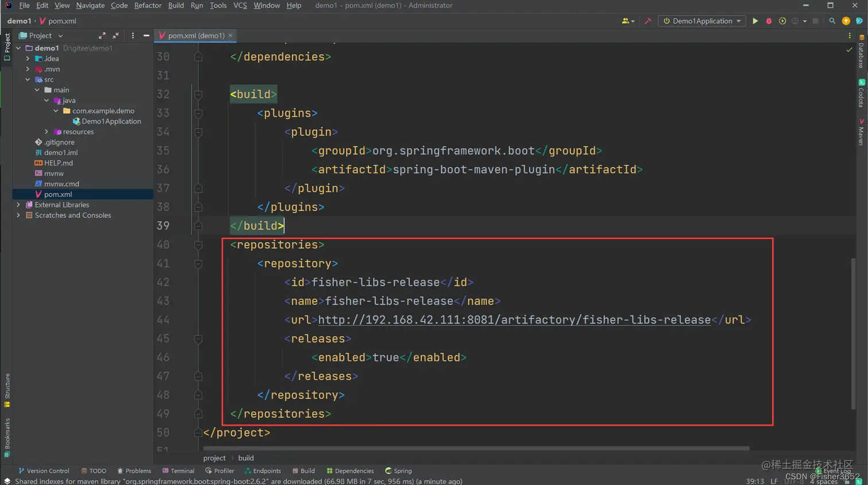Build project with the hammer icon

coord(648,21)
